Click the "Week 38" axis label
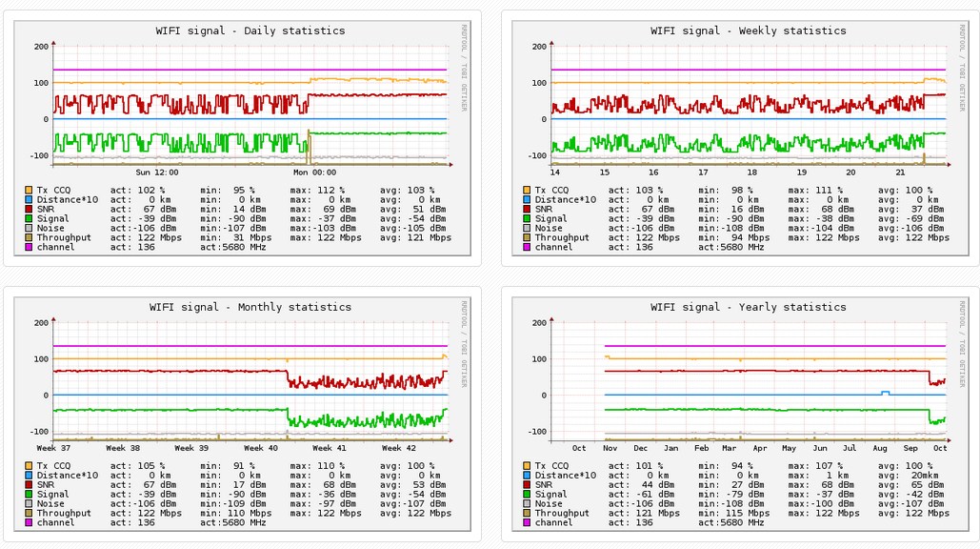 click(x=123, y=448)
